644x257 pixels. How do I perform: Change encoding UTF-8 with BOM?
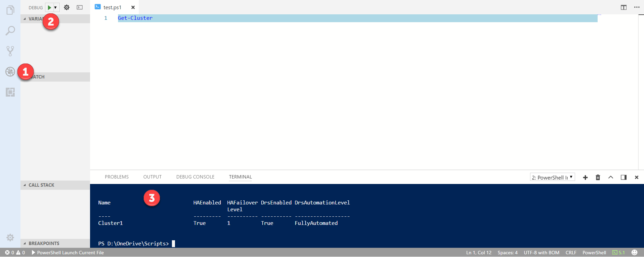coord(542,253)
